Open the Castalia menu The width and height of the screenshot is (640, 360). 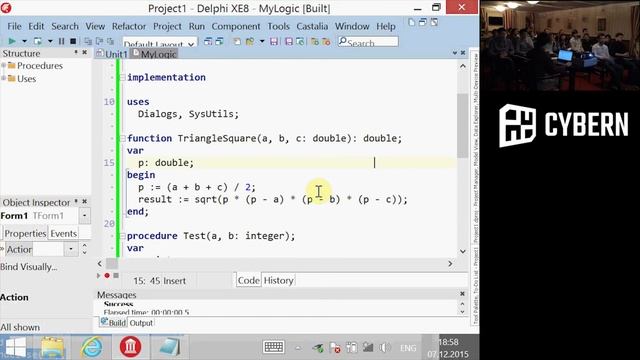pos(312,26)
